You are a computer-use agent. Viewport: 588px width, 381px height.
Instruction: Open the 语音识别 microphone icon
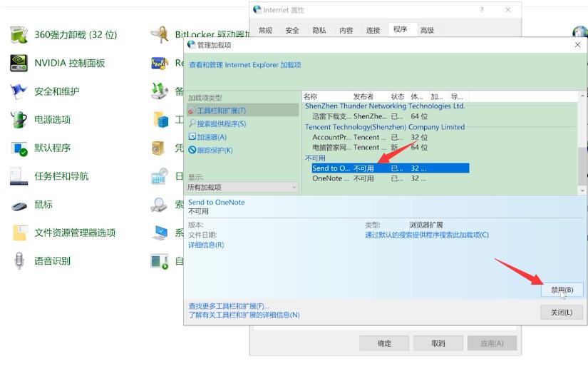pyautogui.click(x=19, y=261)
